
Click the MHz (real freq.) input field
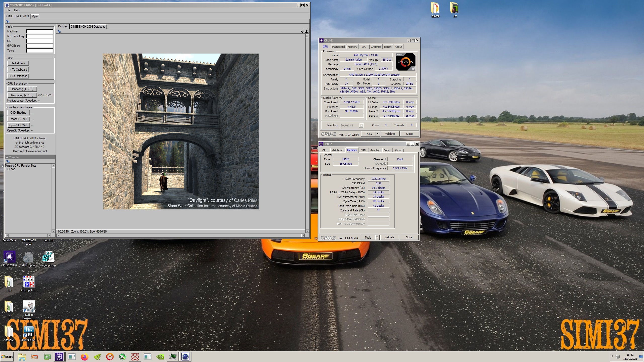[40, 36]
